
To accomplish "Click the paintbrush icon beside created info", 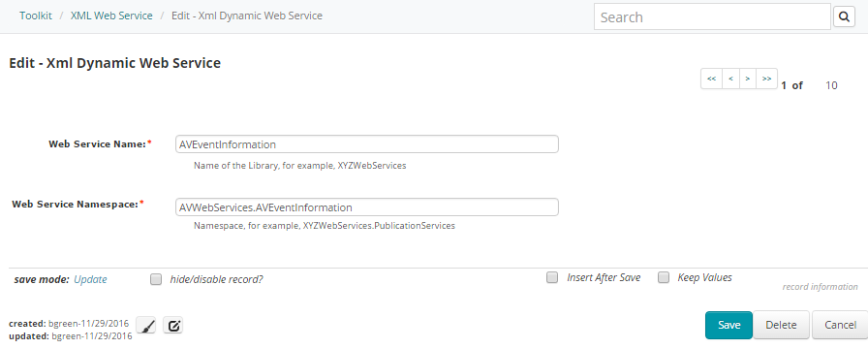I will coord(146,326).
